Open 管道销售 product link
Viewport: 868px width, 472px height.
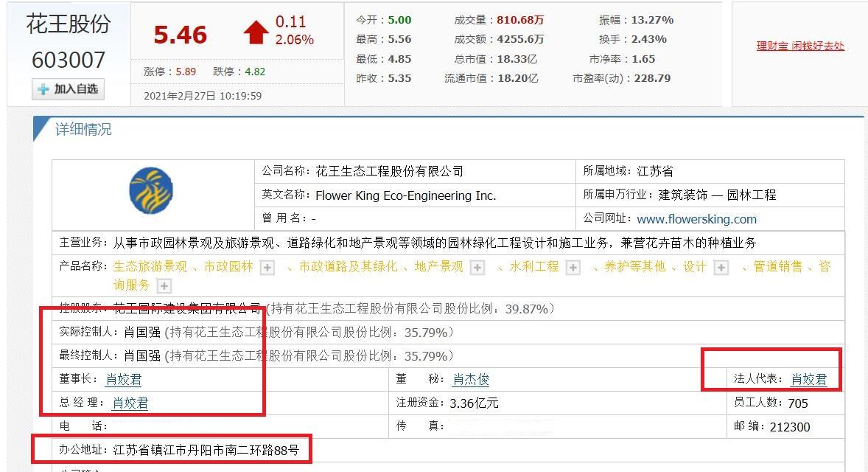coord(777,266)
